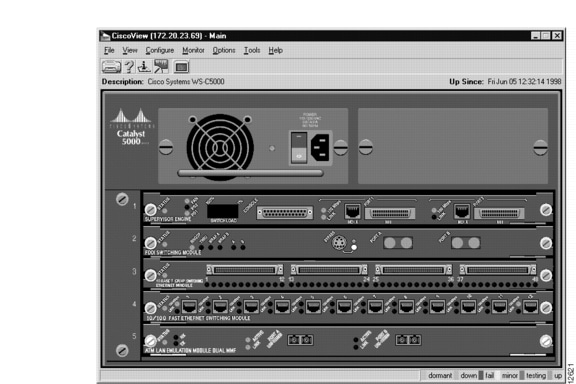576x384 pixels.
Task: Click the SUPERVISOR ENGINE module label
Action: (168, 219)
